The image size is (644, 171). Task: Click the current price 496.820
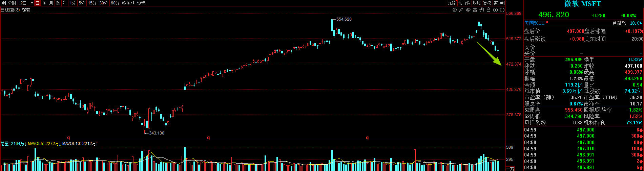click(x=554, y=15)
